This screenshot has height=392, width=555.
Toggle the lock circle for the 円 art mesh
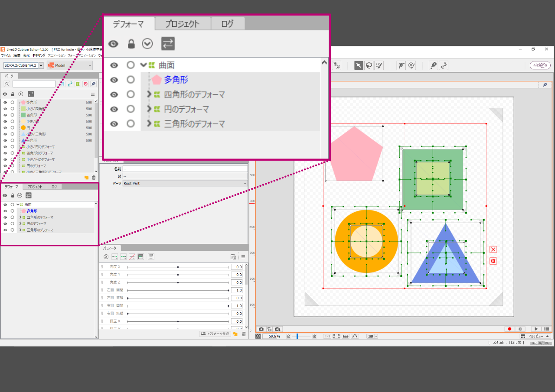[12, 128]
